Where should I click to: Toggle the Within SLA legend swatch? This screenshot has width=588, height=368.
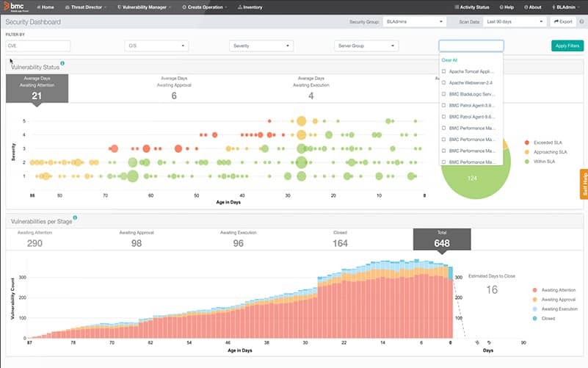(x=527, y=162)
